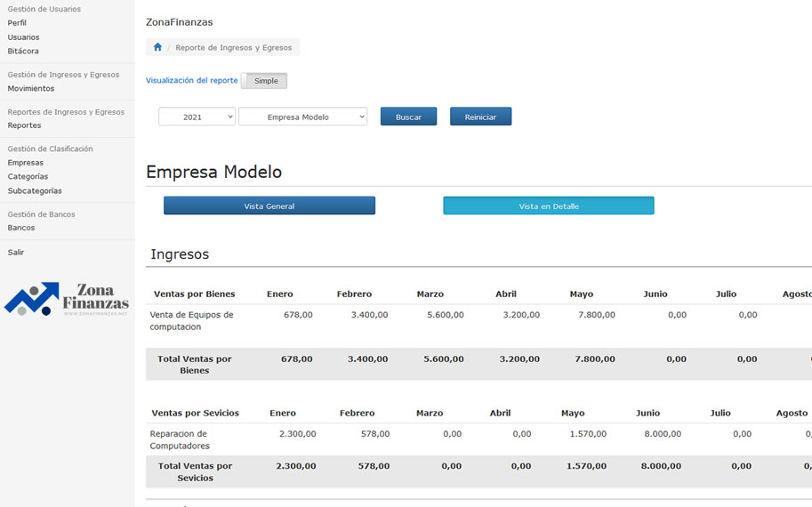
Task: Go to Usuarios in sidebar
Action: [23, 37]
